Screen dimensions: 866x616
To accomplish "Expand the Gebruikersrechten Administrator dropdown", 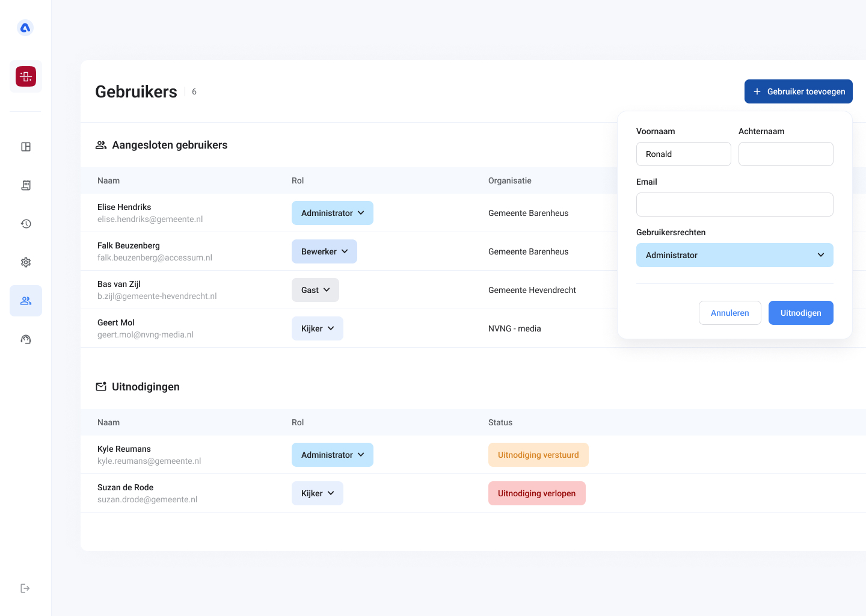I will click(x=735, y=255).
